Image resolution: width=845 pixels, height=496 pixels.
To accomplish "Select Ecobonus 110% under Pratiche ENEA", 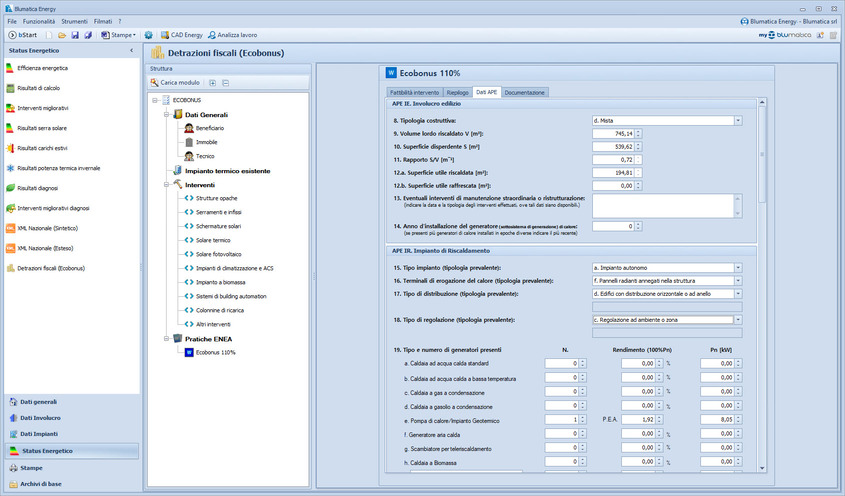I will (x=215, y=353).
